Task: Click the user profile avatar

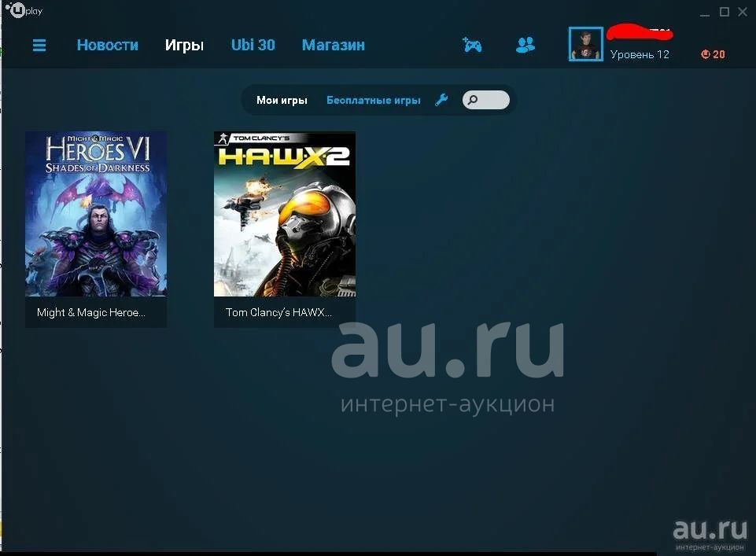Action: 586,44
